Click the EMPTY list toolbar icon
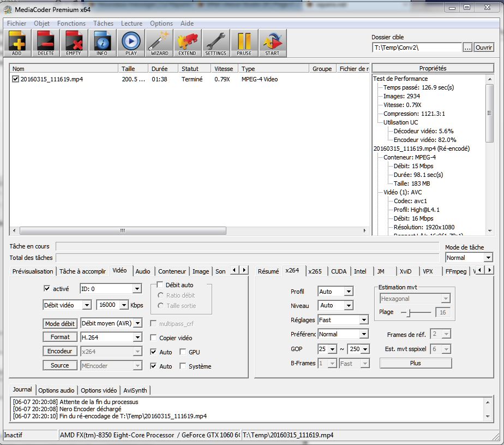Image resolution: width=504 pixels, height=445 pixels. coord(74,43)
